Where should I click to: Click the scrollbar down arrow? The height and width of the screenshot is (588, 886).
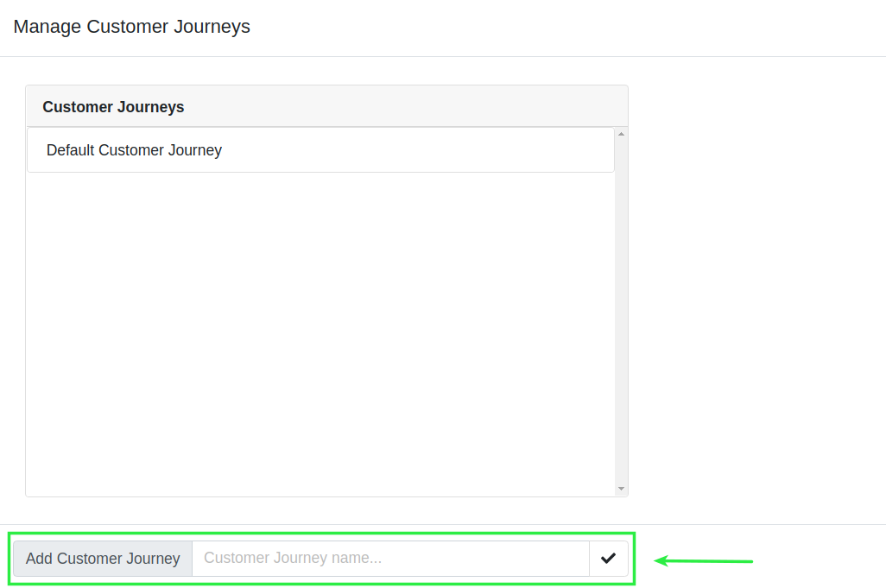(621, 490)
